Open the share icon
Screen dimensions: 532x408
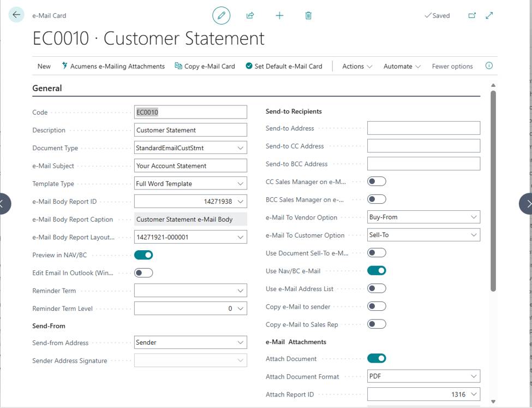250,15
